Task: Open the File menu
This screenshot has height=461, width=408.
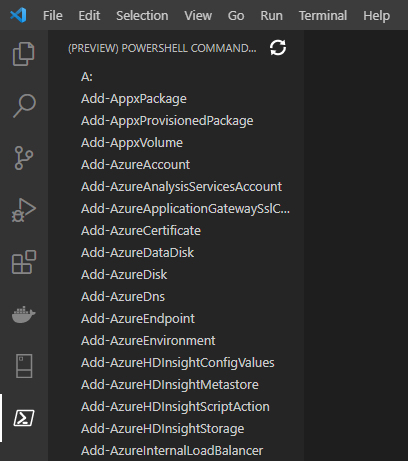Action: click(x=53, y=15)
